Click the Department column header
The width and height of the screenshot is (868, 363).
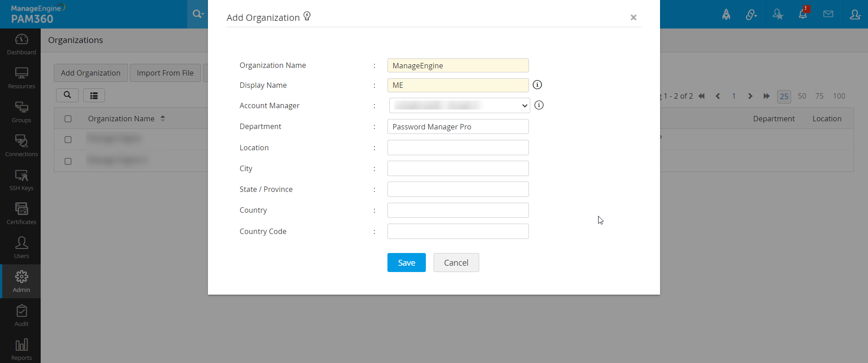[x=774, y=119]
